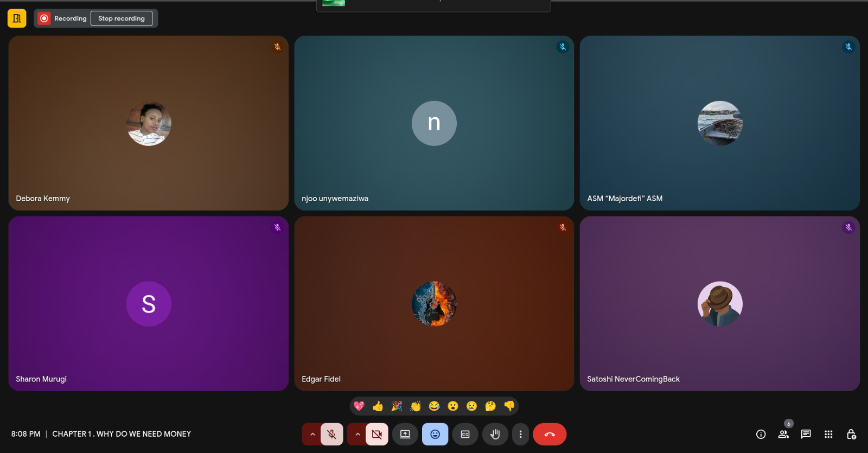The image size is (868, 453).
Task: Raise hand using the hand icon
Action: tap(495, 434)
